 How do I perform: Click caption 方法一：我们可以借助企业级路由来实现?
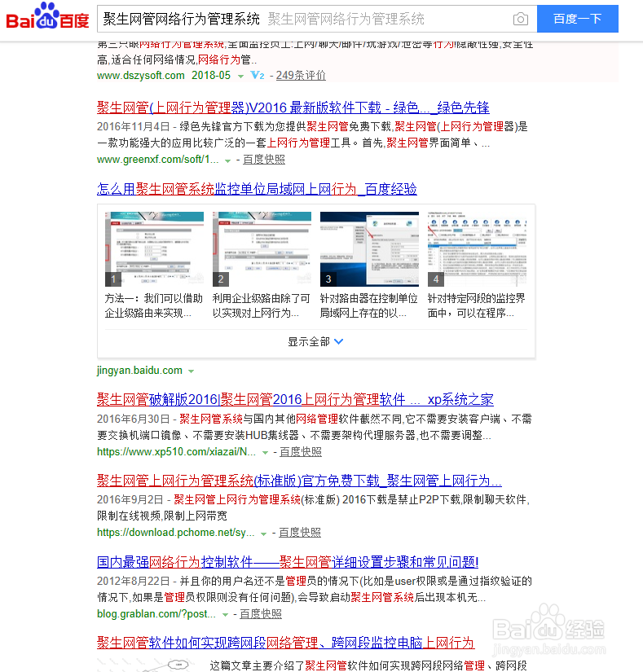pyautogui.click(x=154, y=305)
